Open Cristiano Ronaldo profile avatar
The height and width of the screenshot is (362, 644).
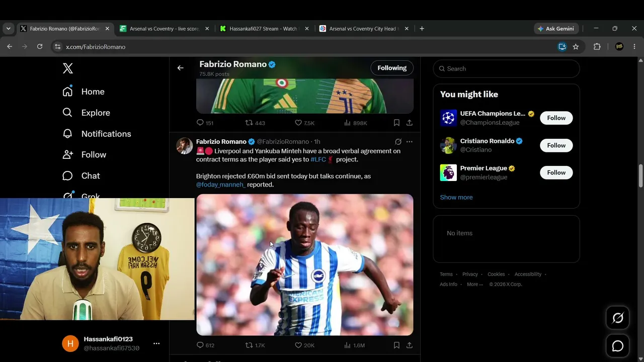coord(448,145)
